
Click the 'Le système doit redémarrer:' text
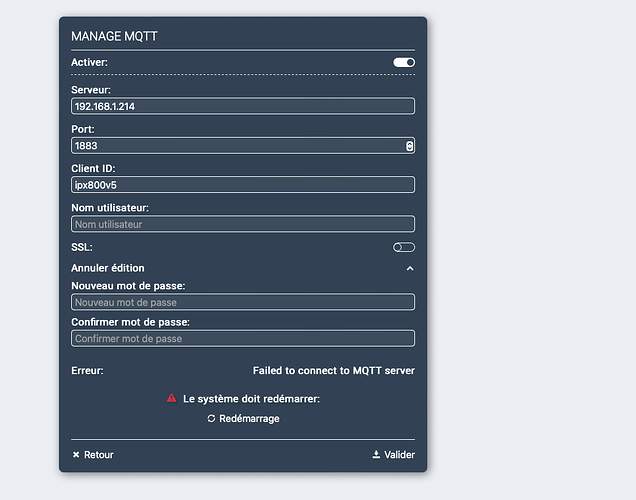click(251, 399)
